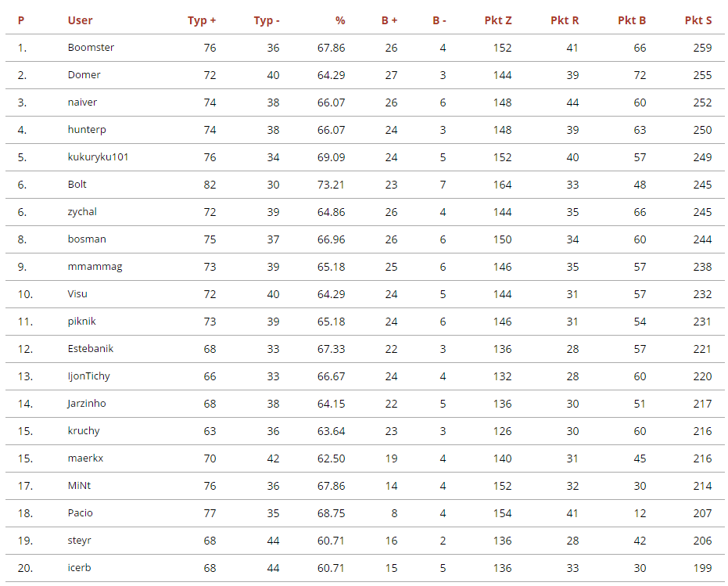Screen dimensions: 728x586
Task: Sort by the Pkt Z column header
Action: pyautogui.click(x=498, y=20)
